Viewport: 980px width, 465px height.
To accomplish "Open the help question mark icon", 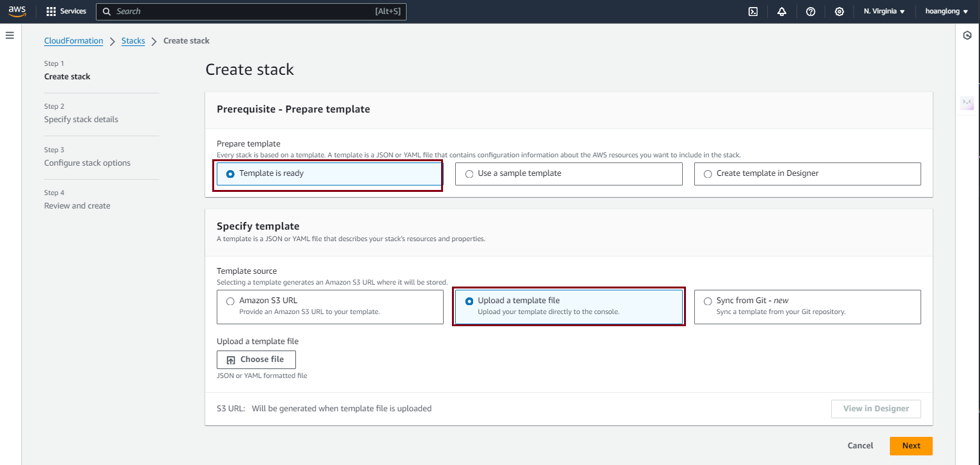I will tap(811, 12).
